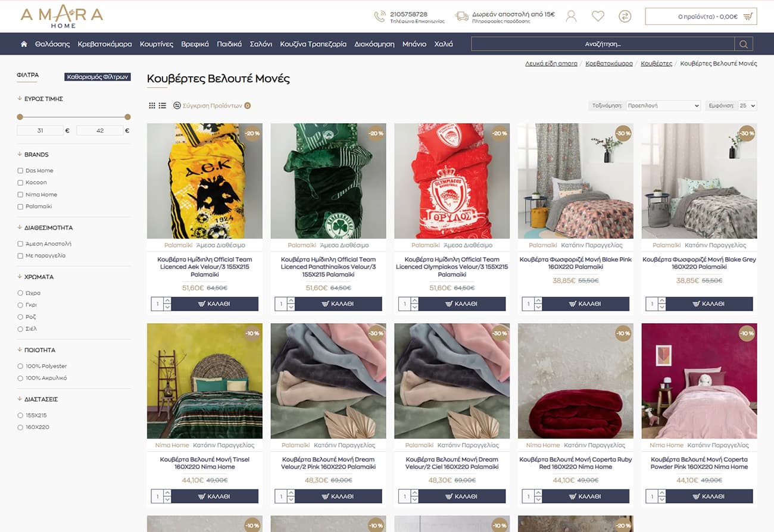Check Με παραγγελία availability filter
774x532 pixels.
point(20,256)
